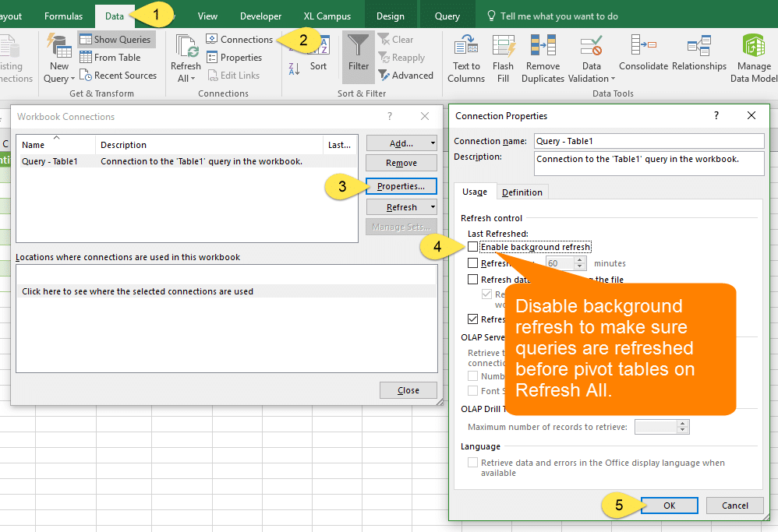The height and width of the screenshot is (532, 778).
Task: Click the Properties... button
Action: click(x=401, y=186)
